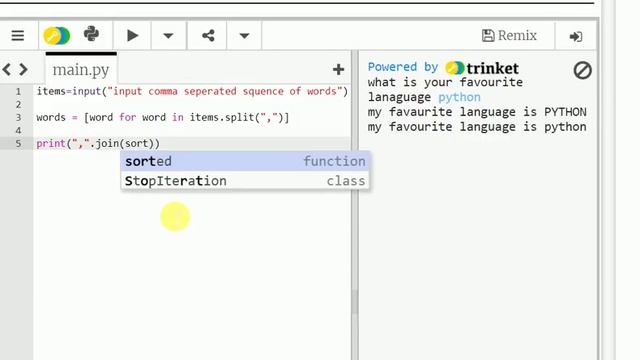Expand the share options dropdown arrow

244,36
